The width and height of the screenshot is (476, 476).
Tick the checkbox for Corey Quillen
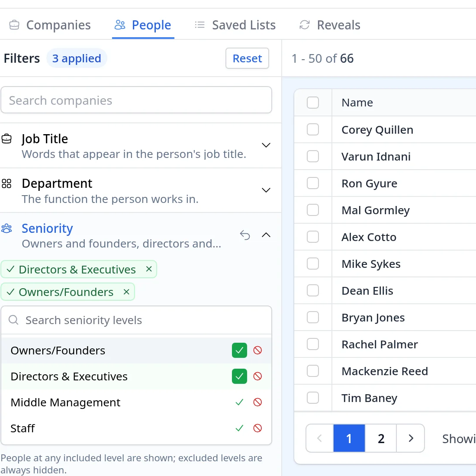pos(313,130)
